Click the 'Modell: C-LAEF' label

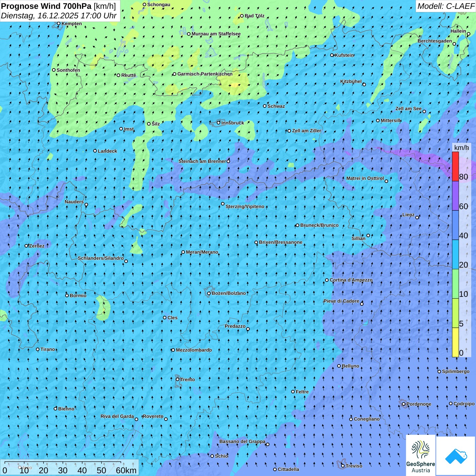click(x=446, y=6)
